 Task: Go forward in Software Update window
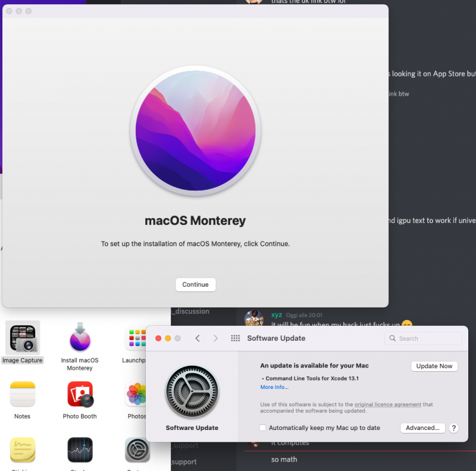(215, 338)
